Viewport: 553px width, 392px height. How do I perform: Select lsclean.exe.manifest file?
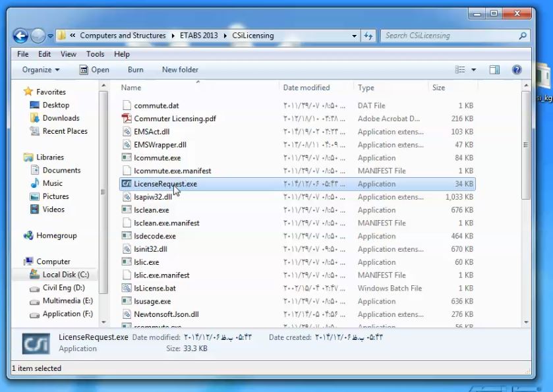161,223
